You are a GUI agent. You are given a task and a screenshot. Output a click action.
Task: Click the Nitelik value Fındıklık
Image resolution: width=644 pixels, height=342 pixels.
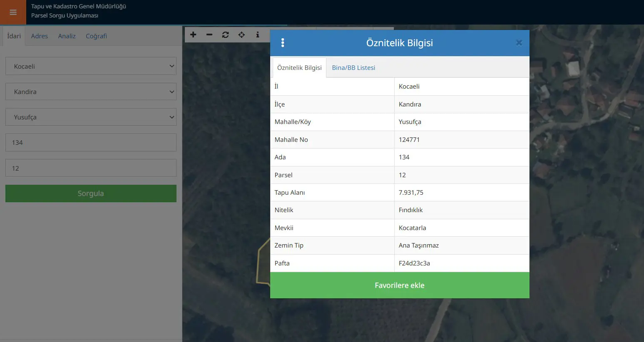tap(410, 210)
